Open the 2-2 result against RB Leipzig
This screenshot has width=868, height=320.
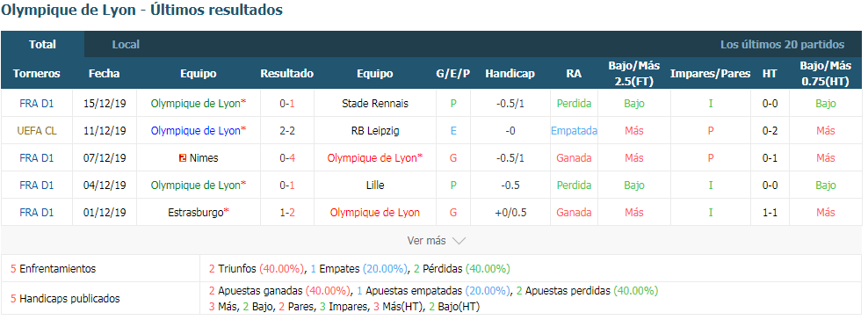(x=286, y=131)
